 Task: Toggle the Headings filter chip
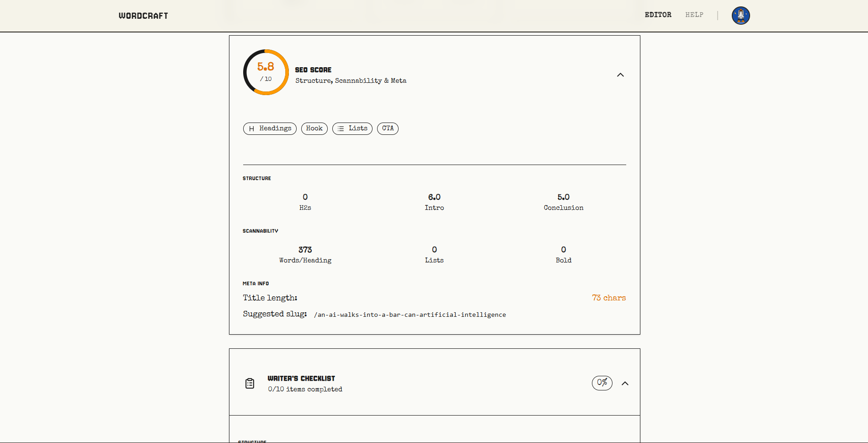click(270, 128)
